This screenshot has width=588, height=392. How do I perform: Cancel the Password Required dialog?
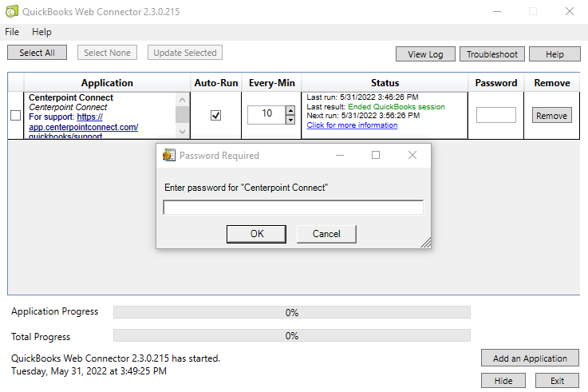[326, 234]
